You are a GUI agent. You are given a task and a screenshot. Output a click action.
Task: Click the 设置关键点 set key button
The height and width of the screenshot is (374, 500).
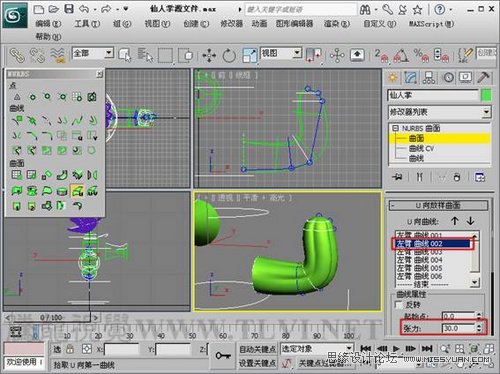[257, 363]
